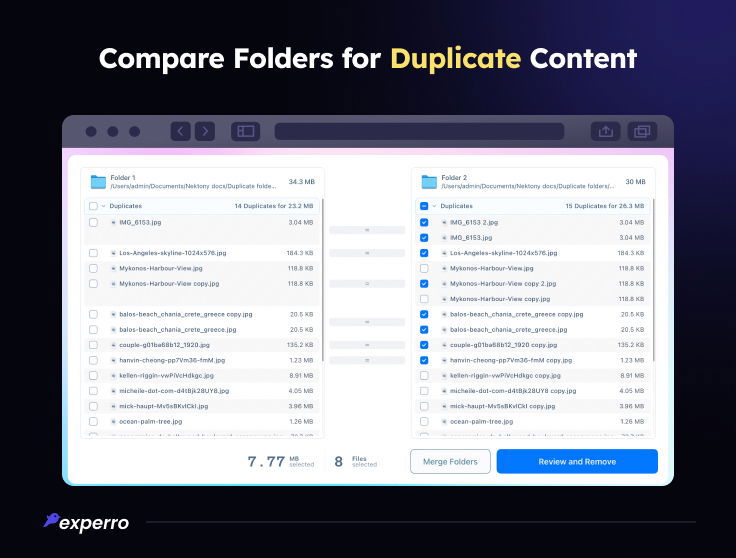Click the Review and Remove button

coord(577,462)
